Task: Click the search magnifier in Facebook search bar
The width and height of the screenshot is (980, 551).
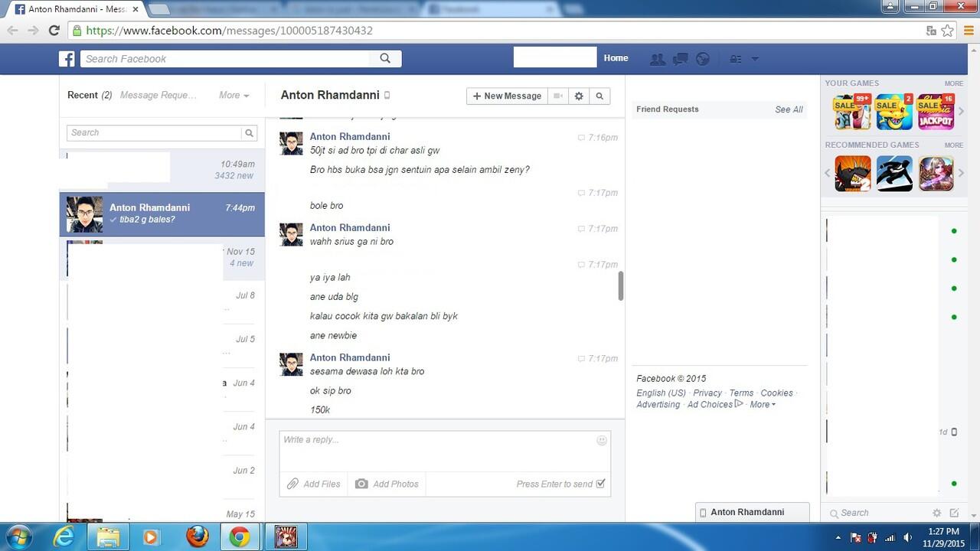Action: click(x=385, y=58)
